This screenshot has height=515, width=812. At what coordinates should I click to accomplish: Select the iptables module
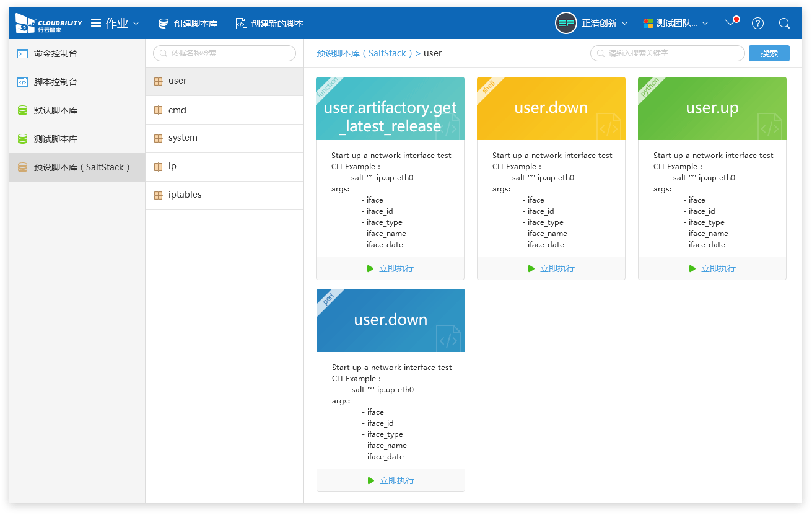[x=185, y=195]
